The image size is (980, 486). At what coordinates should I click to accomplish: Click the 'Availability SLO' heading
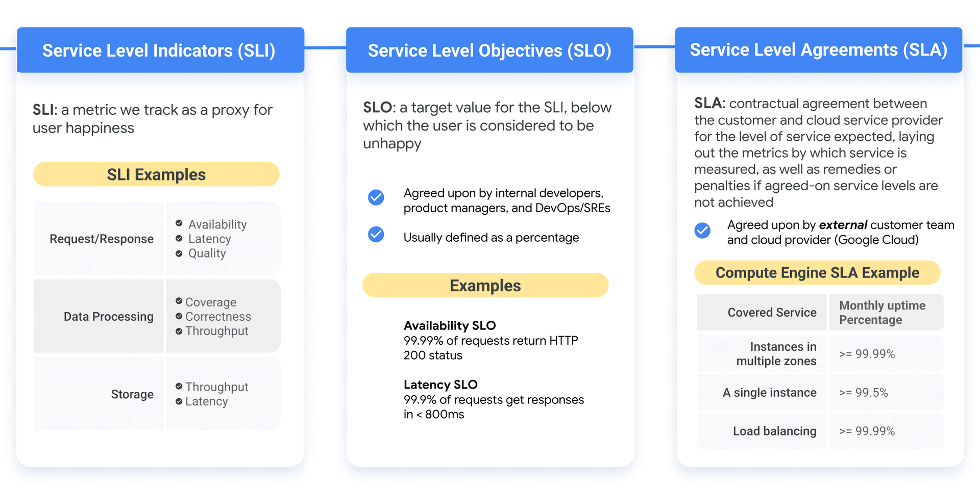click(x=450, y=325)
